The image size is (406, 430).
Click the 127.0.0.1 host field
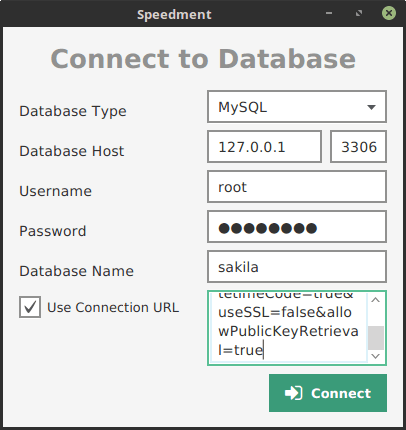tap(264, 147)
